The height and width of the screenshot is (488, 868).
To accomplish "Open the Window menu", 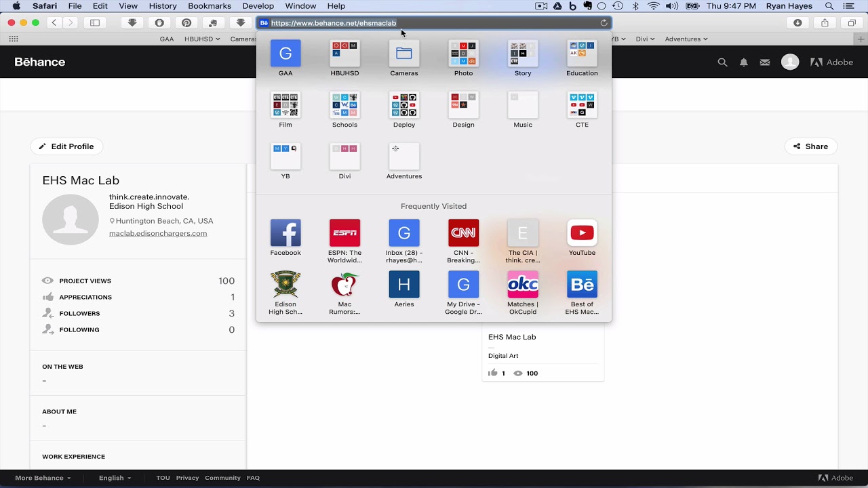I will point(300,6).
